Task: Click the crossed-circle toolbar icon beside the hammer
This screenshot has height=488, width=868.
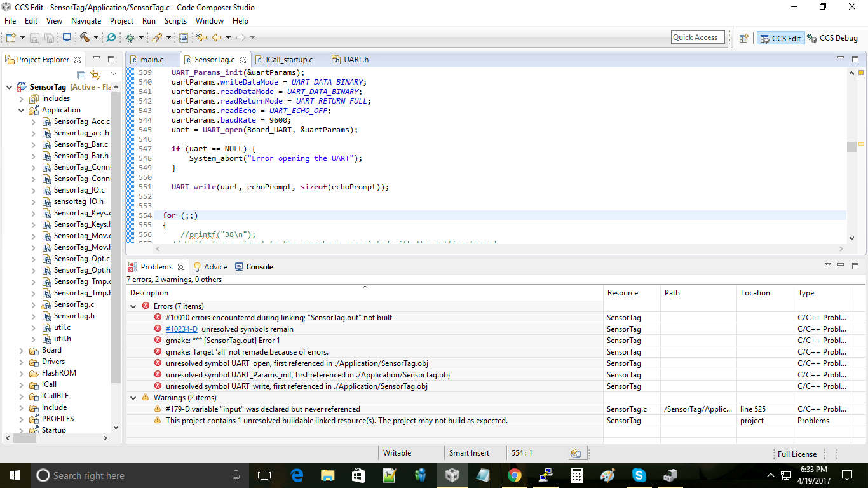Action: click(x=111, y=37)
